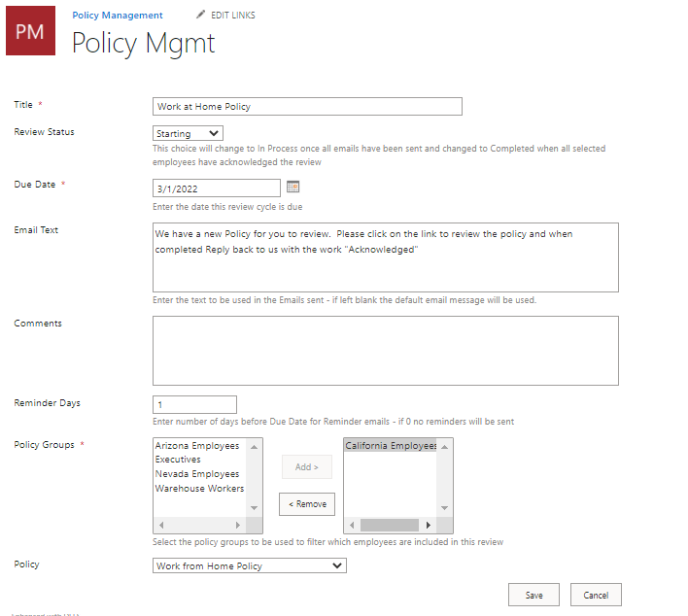Click right arrow of available groups horizontal scrollbar
This screenshot has width=688, height=616.
pos(238,525)
